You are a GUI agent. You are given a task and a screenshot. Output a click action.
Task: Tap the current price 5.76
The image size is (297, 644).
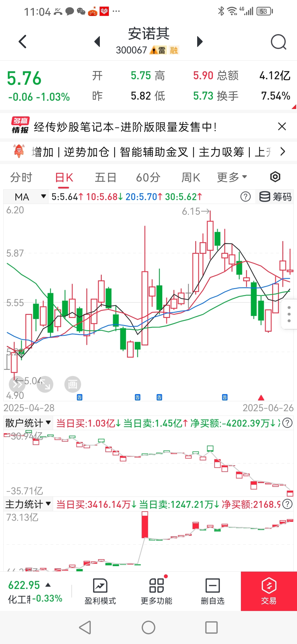pyautogui.click(x=24, y=78)
